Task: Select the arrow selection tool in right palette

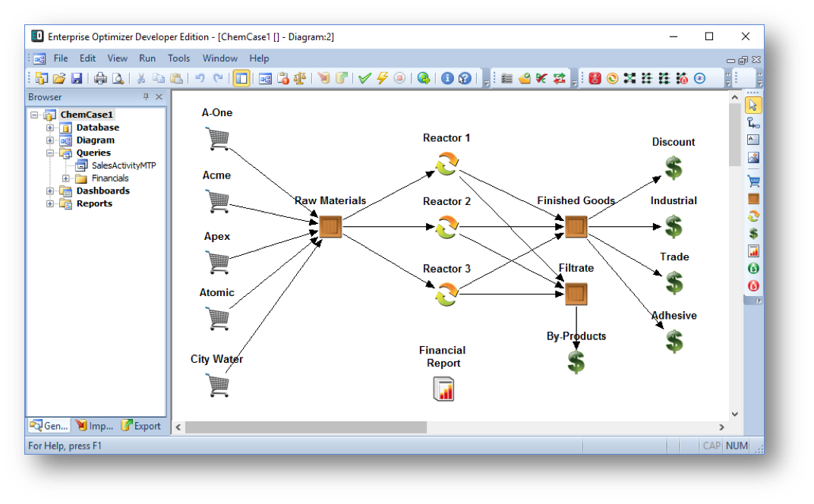Action: 752,108
